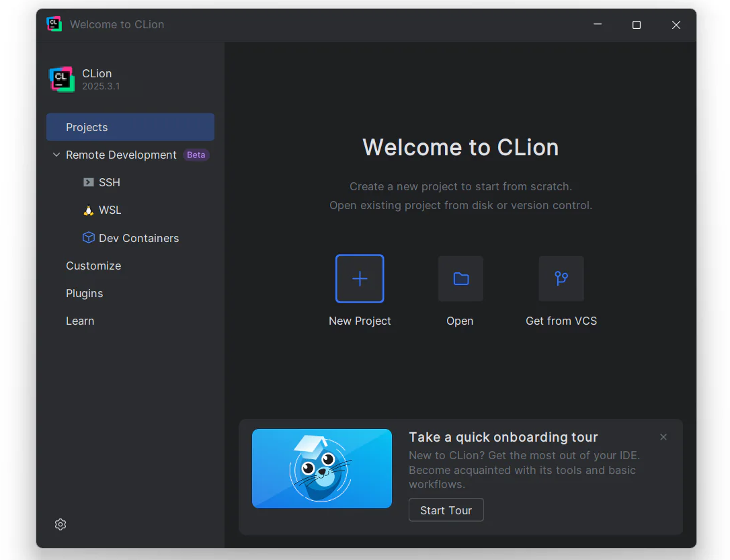Screen dimensions: 730x560
Task: Collapse the Remote Development section
Action: point(56,155)
